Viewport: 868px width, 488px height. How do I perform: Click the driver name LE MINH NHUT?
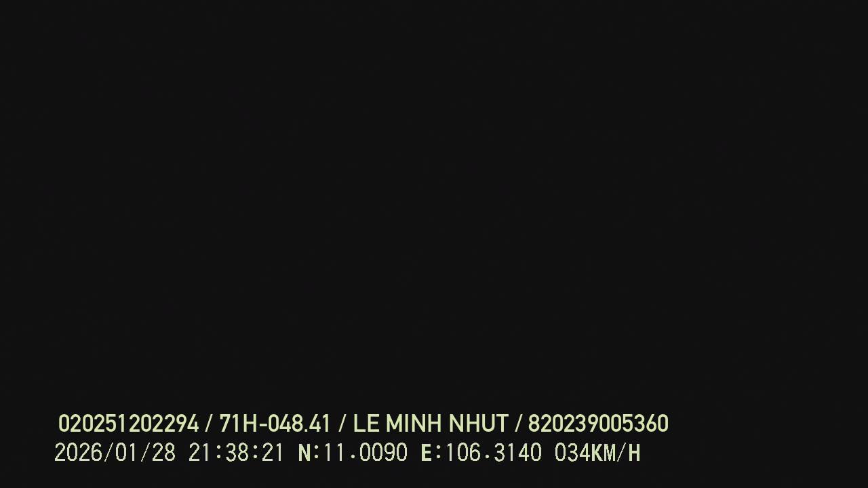pos(431,424)
